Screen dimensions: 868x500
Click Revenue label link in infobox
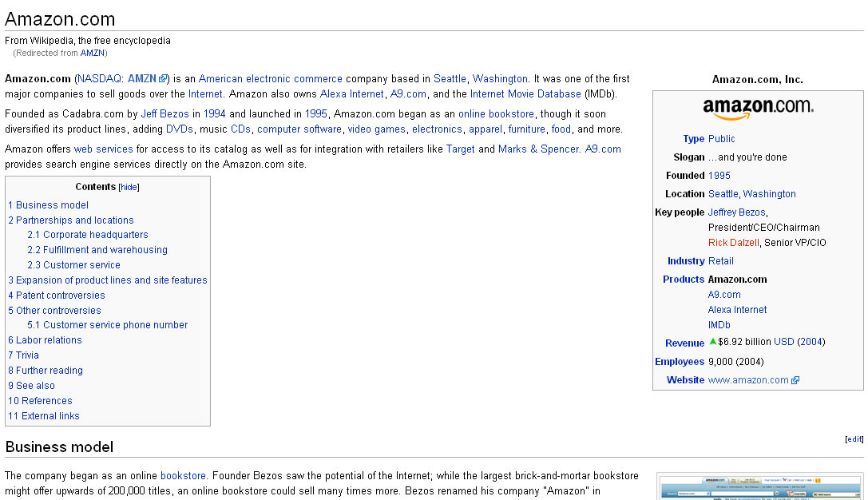click(684, 343)
